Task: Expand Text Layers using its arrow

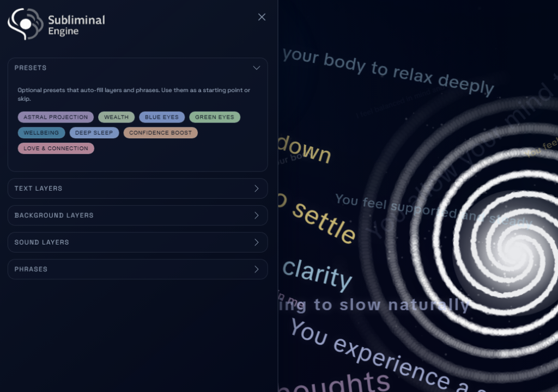Action: coord(256,188)
